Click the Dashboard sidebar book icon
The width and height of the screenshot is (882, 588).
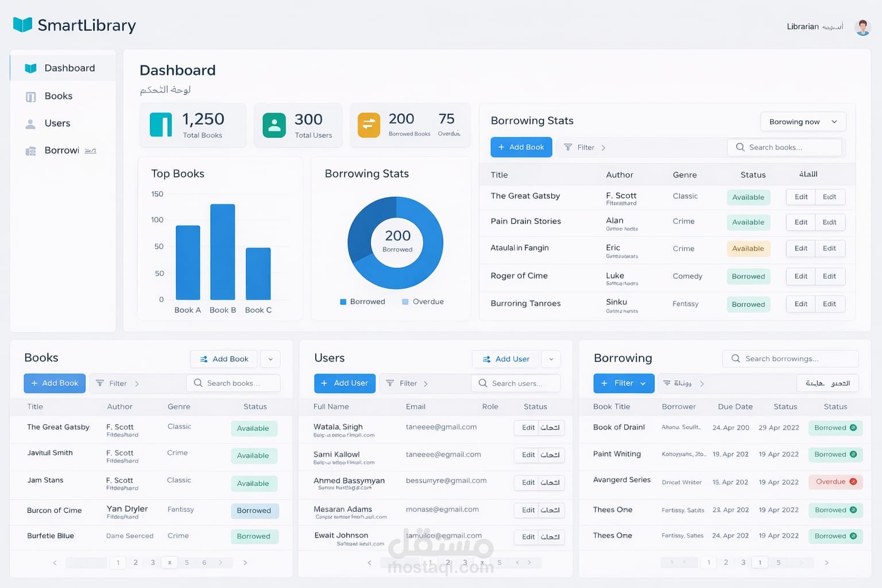tap(30, 68)
